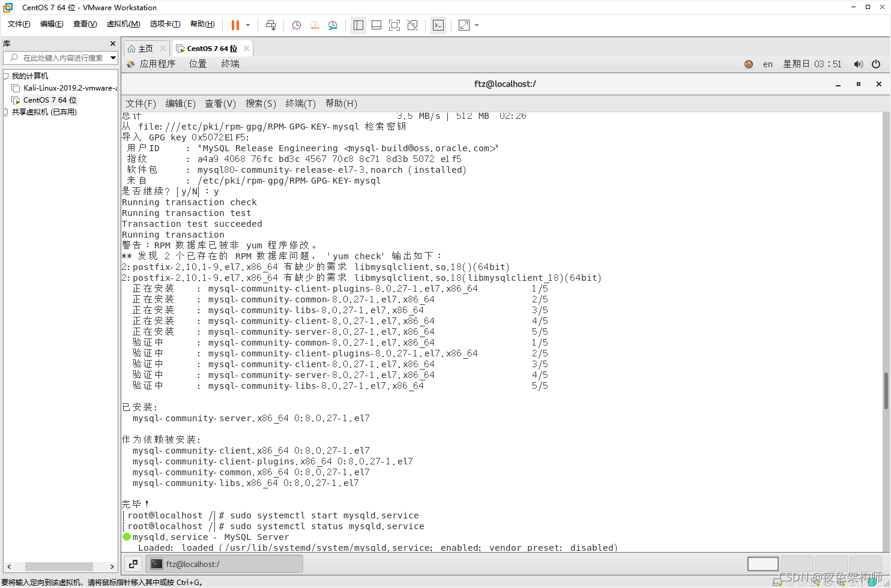The width and height of the screenshot is (891, 588).
Task: Open the GNOME power menu icon
Action: [x=876, y=64]
